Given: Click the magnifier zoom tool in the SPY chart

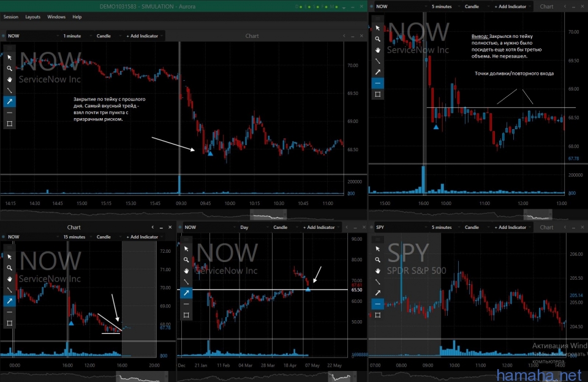Looking at the screenshot, I should point(378,260).
